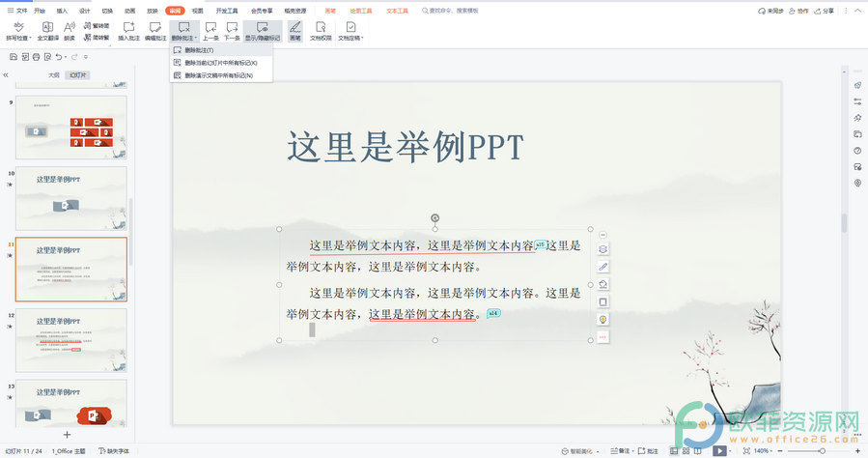This screenshot has width=868, height=458.
Task: Open 智能美化 smart beautify in the status bar
Action: pos(580,451)
